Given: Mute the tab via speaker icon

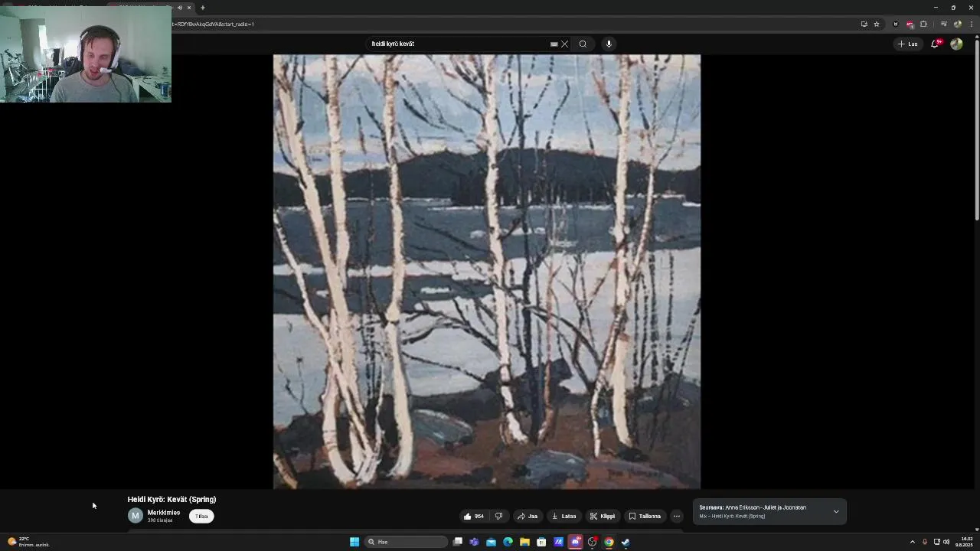Looking at the screenshot, I should (180, 8).
